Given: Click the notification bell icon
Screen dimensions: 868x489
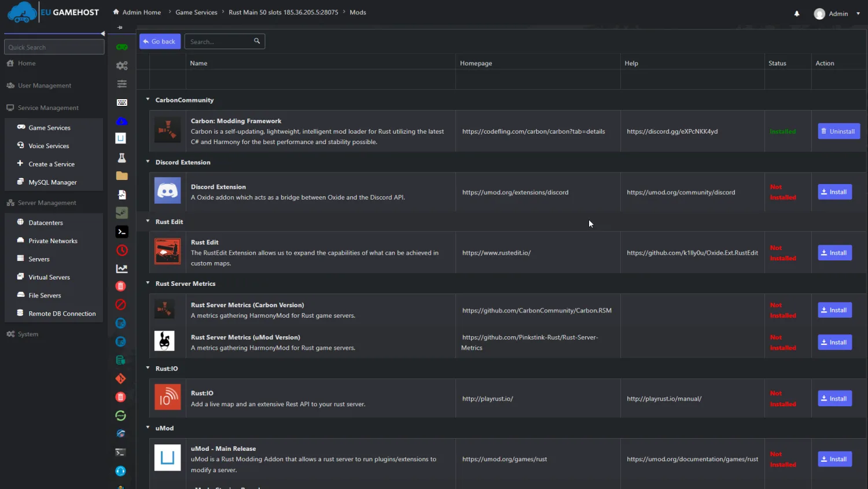Looking at the screenshot, I should (797, 13).
